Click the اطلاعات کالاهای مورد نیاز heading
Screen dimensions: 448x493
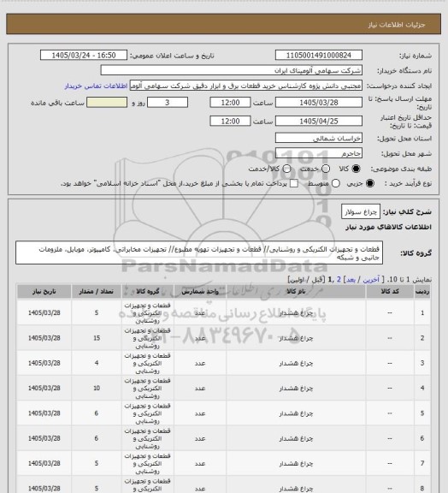coord(389,227)
